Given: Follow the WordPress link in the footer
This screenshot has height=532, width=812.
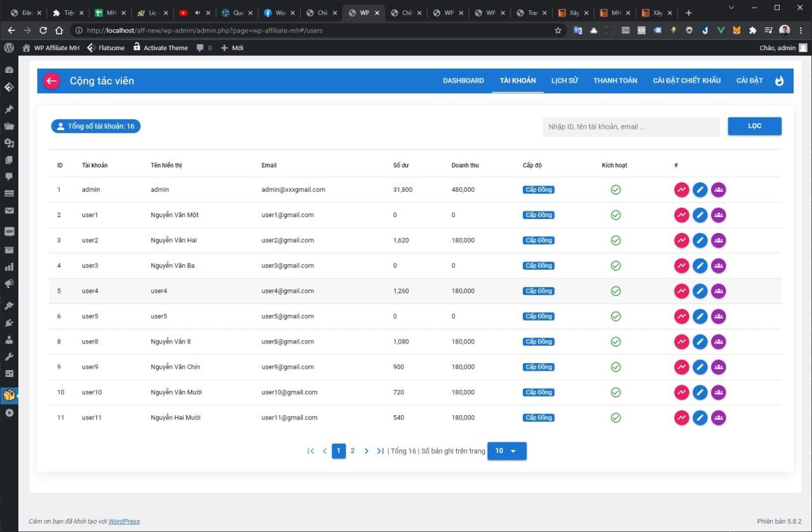Looking at the screenshot, I should click(x=123, y=521).
